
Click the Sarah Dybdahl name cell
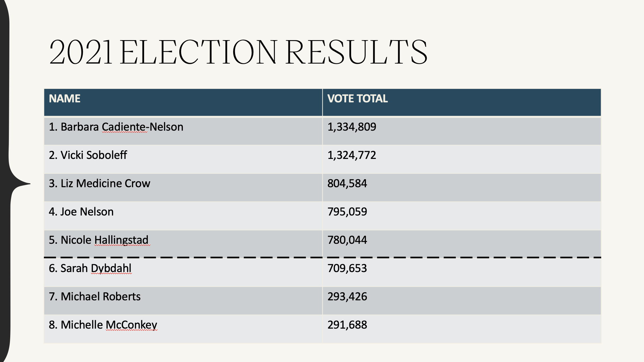point(90,268)
